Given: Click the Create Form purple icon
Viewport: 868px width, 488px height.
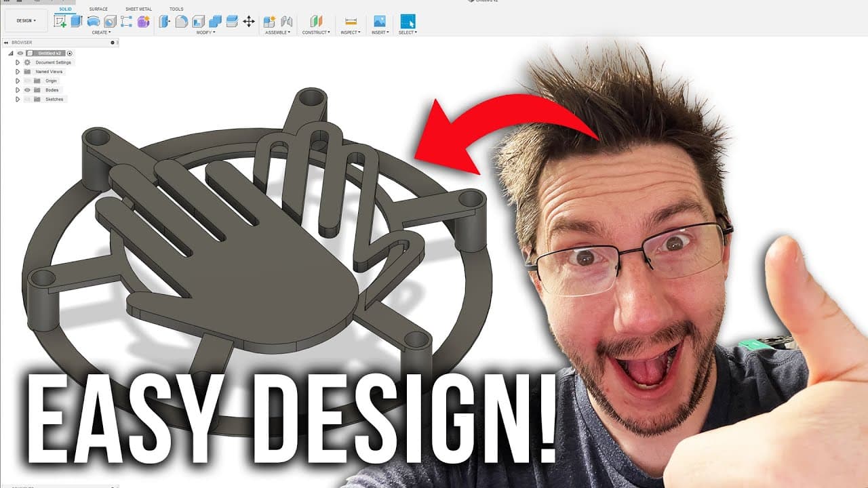Looking at the screenshot, I should [142, 22].
